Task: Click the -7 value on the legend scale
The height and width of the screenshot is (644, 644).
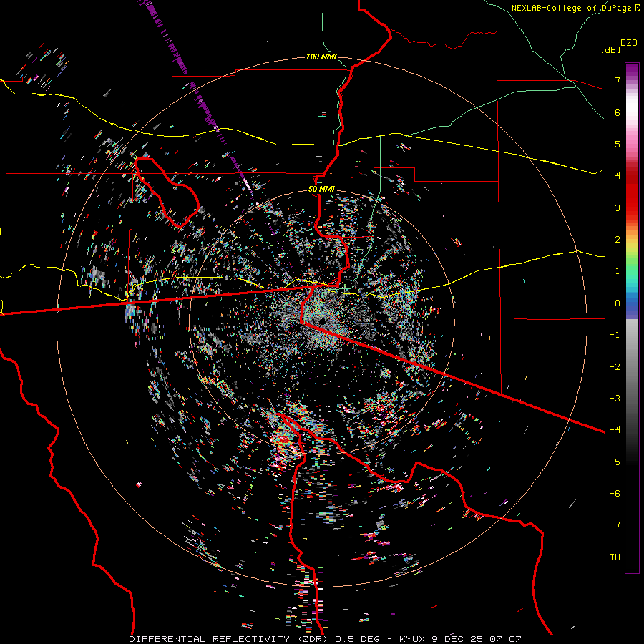Action: pos(615,525)
